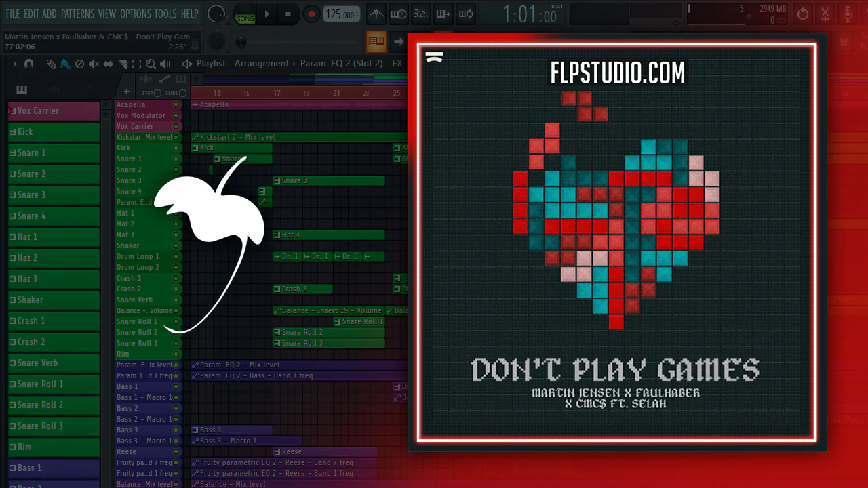Select the Shaker pattern in picker
Image resolution: width=868 pixels, height=488 pixels.
[x=54, y=300]
